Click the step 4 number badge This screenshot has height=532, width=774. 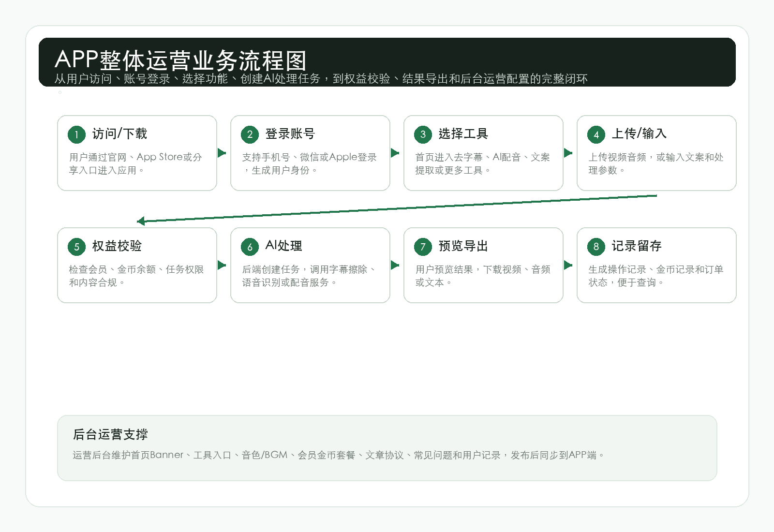pos(596,134)
